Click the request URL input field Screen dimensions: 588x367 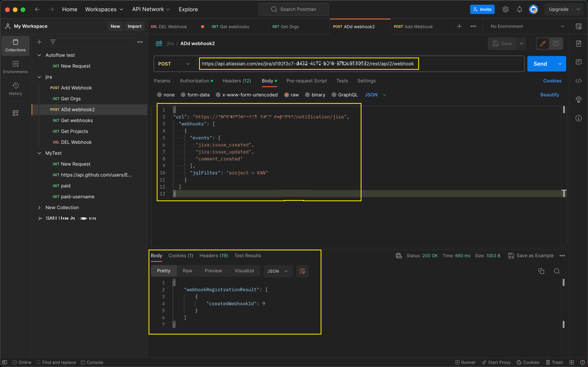(x=308, y=64)
